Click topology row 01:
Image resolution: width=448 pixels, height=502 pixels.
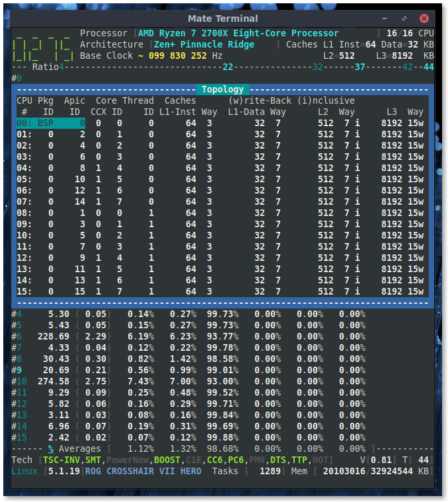point(220,134)
